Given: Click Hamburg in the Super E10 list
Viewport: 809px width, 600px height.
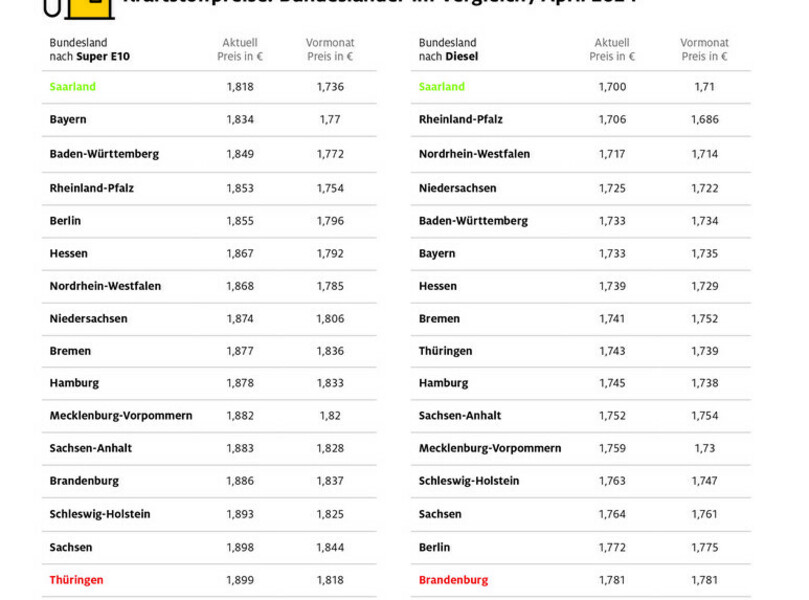Looking at the screenshot, I should 74,383.
